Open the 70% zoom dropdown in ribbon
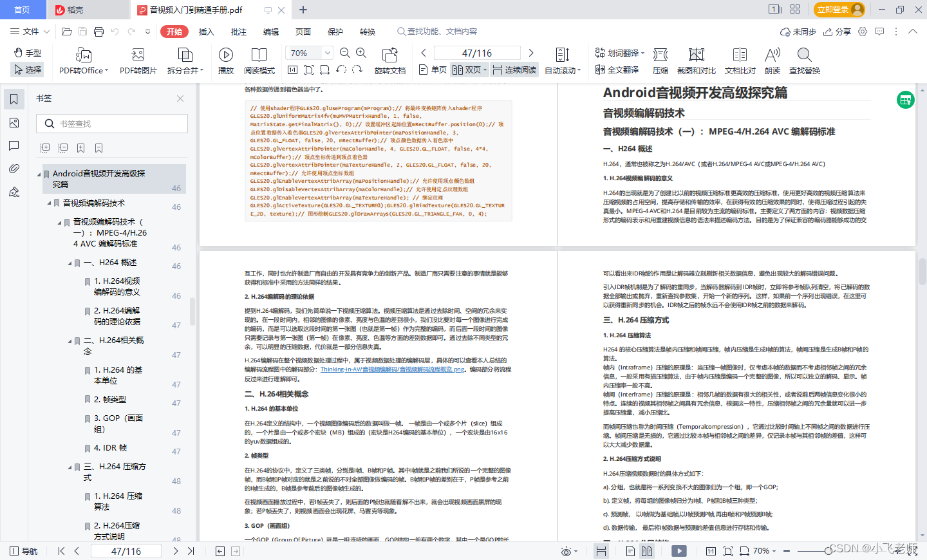Image resolution: width=927 pixels, height=560 pixels. point(327,53)
